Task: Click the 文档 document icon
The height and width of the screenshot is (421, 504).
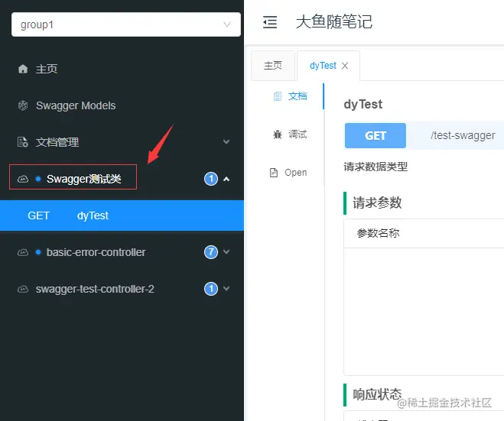Action: click(277, 96)
